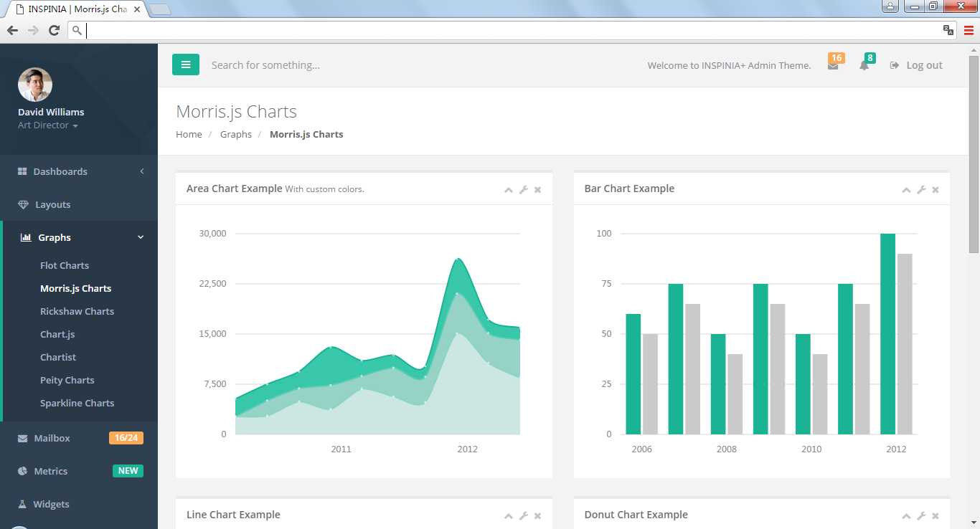Click the green hamburger sidebar toggle button
Image resolution: width=980 pixels, height=529 pixels.
pyautogui.click(x=186, y=65)
